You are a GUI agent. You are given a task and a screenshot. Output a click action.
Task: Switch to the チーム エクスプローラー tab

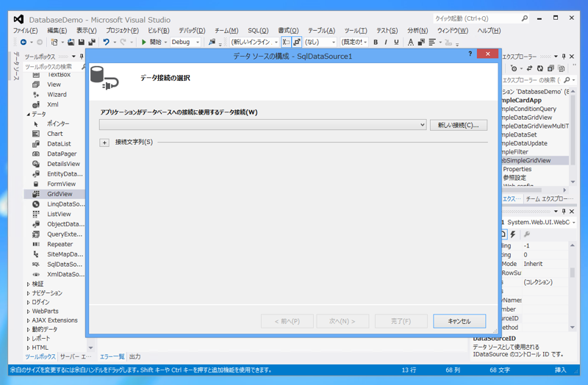click(x=549, y=198)
